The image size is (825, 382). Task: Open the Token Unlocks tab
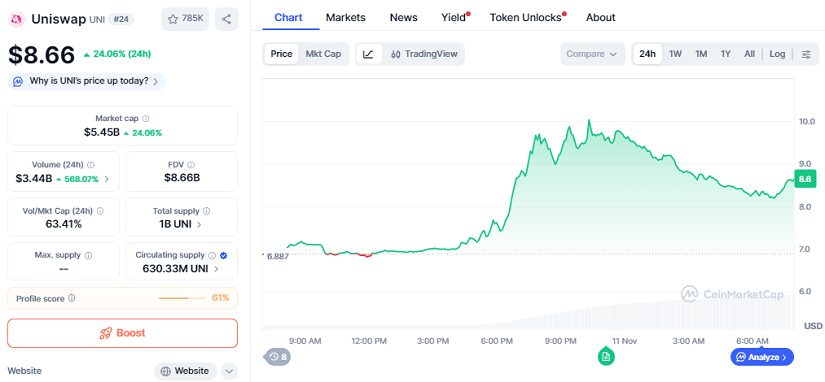click(526, 17)
